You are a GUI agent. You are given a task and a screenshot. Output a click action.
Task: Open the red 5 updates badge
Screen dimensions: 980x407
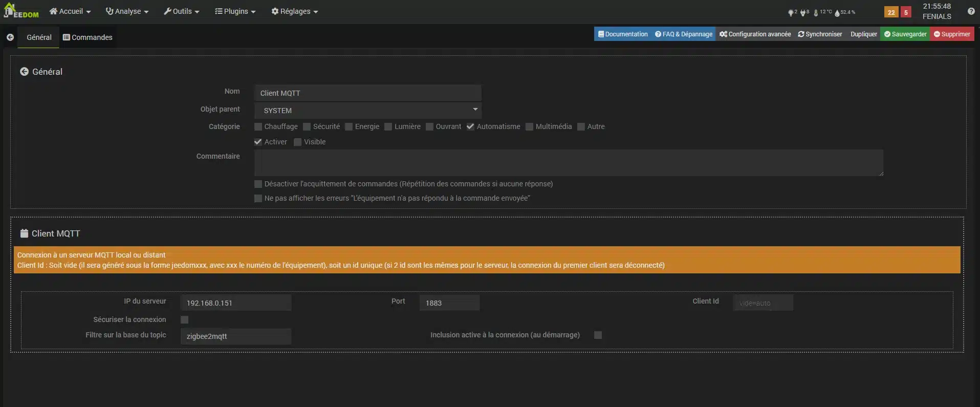(x=906, y=12)
